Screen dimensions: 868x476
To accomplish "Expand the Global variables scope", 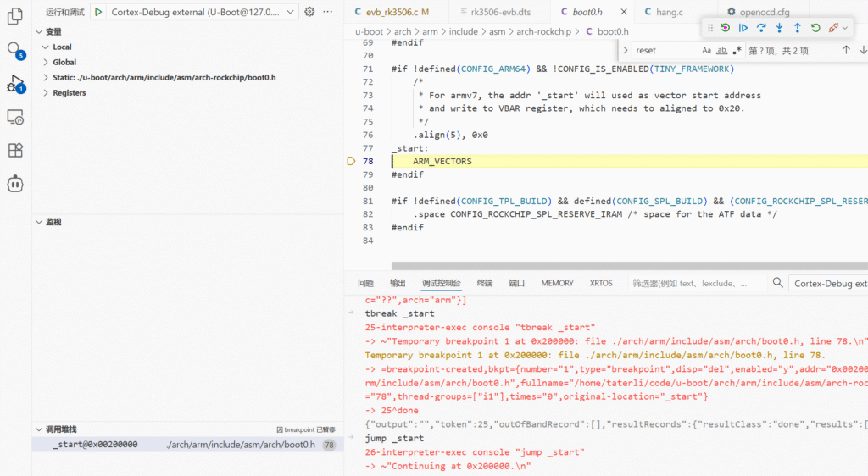I will [x=64, y=63].
